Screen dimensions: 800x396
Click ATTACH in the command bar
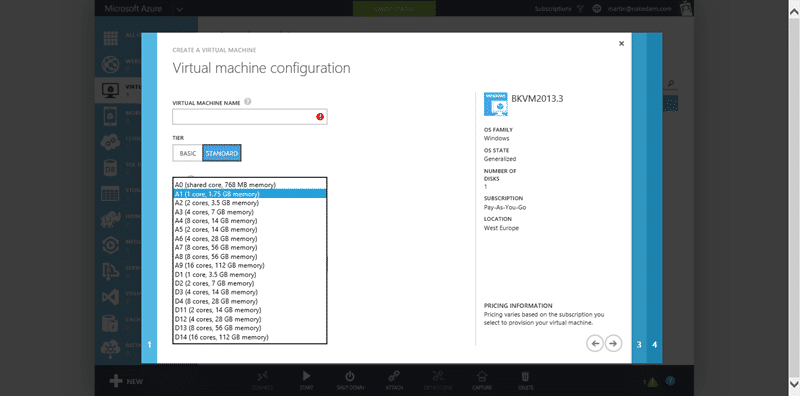(393, 381)
